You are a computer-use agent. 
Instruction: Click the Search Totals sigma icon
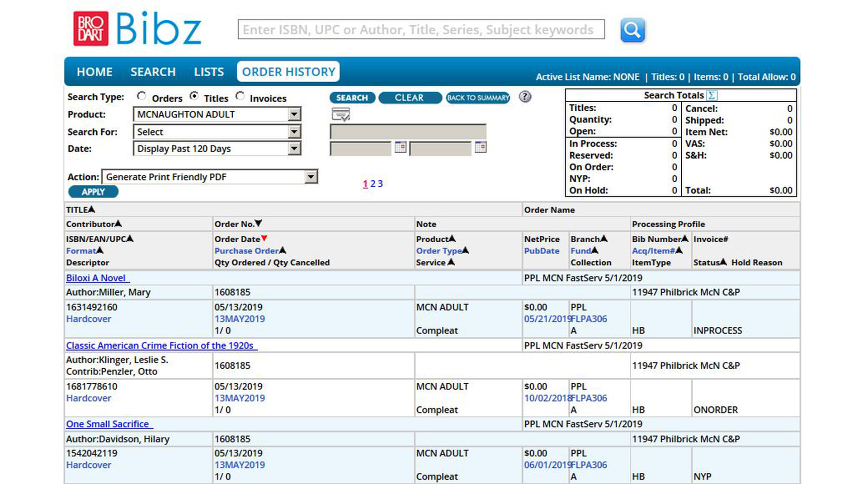712,95
